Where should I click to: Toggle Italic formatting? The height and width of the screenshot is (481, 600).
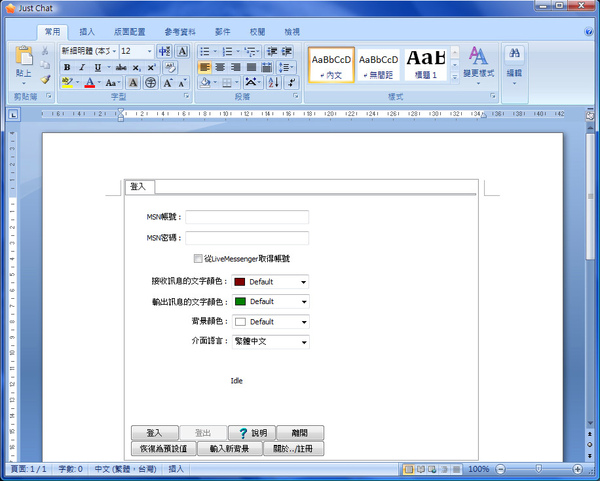[82, 67]
